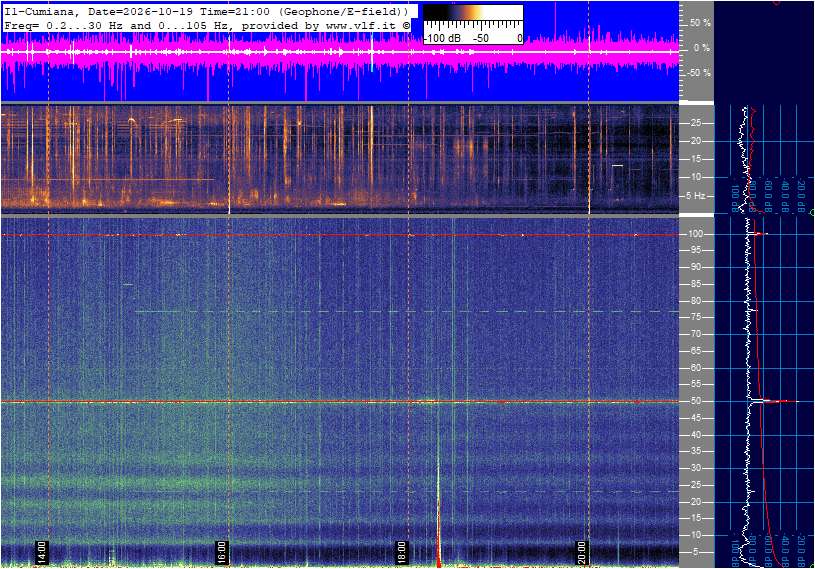Image resolution: width=815 pixels, height=569 pixels.
Task: Click the '5 Hz' label on geophone axis
Action: 696,196
